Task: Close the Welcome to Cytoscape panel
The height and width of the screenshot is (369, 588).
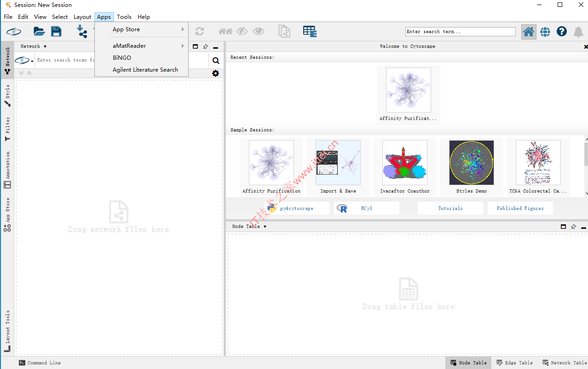Action: tap(586, 47)
